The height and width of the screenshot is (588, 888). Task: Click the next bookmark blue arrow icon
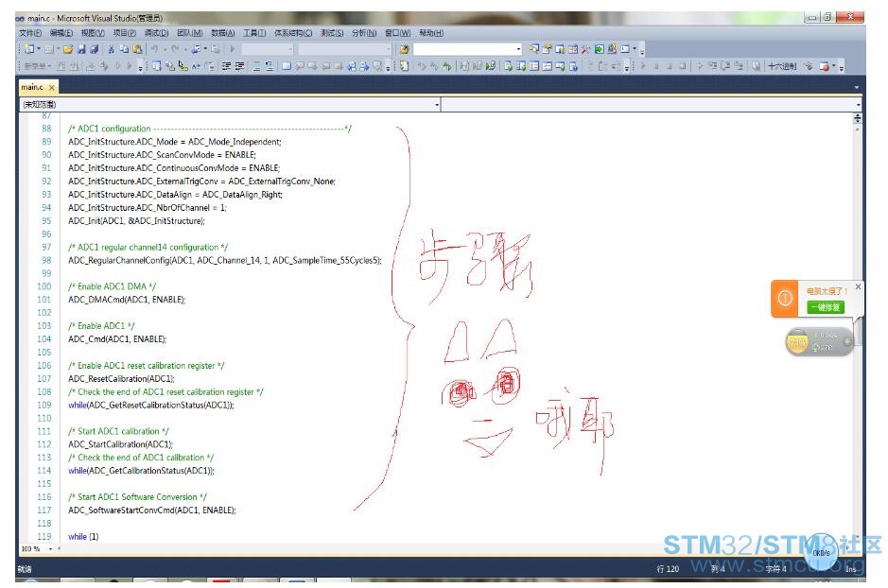coord(364,66)
